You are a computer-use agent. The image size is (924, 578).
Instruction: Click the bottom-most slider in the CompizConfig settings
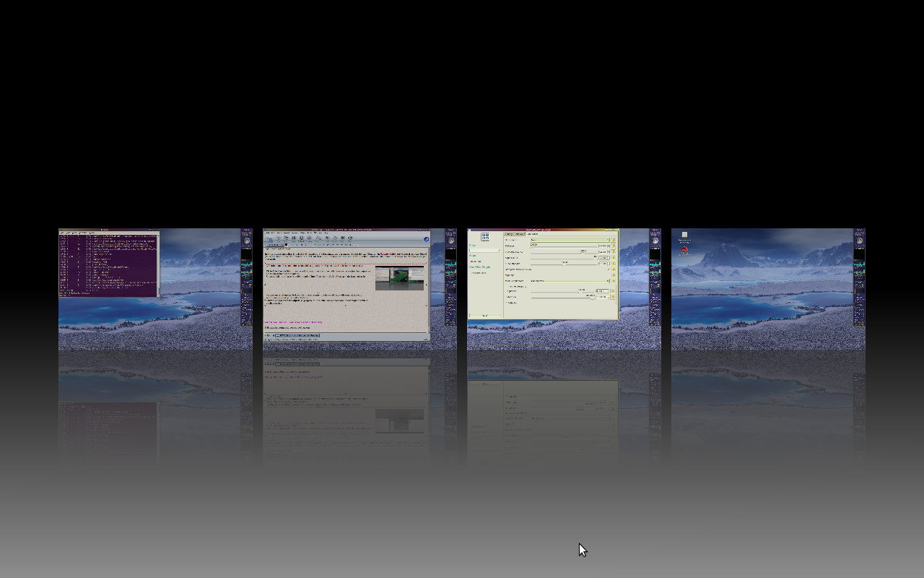point(564,298)
